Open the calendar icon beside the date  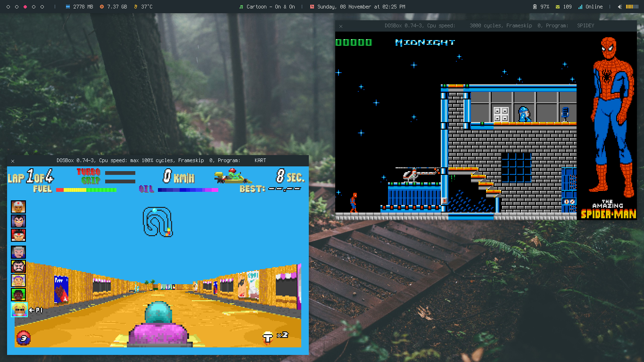click(x=312, y=7)
